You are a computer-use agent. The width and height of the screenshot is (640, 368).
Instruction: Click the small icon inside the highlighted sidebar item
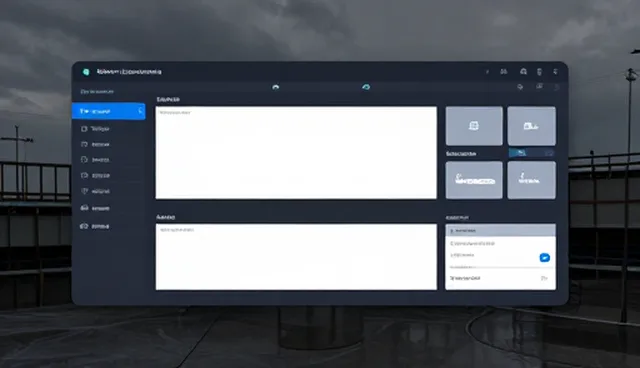[x=140, y=111]
